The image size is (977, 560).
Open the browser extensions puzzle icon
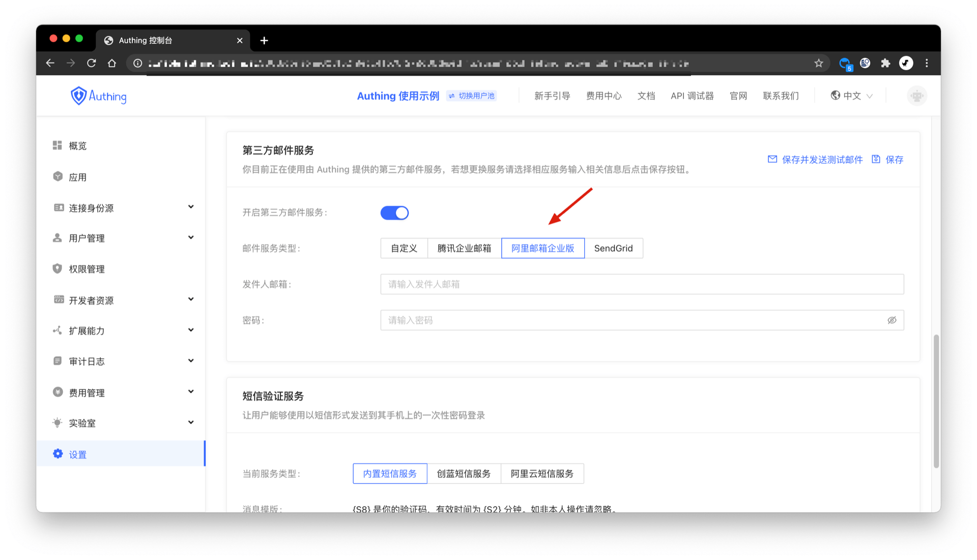click(885, 63)
